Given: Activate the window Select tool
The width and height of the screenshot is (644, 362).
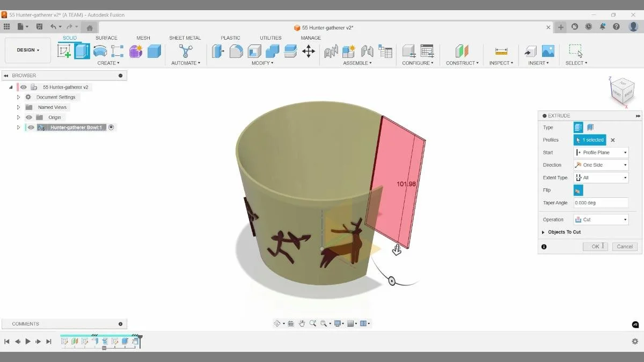Looking at the screenshot, I should coord(575,50).
